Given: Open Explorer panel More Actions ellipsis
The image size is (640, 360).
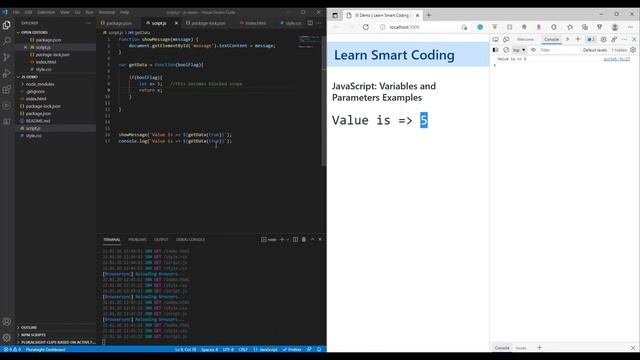Looking at the screenshot, I should tap(88, 23).
